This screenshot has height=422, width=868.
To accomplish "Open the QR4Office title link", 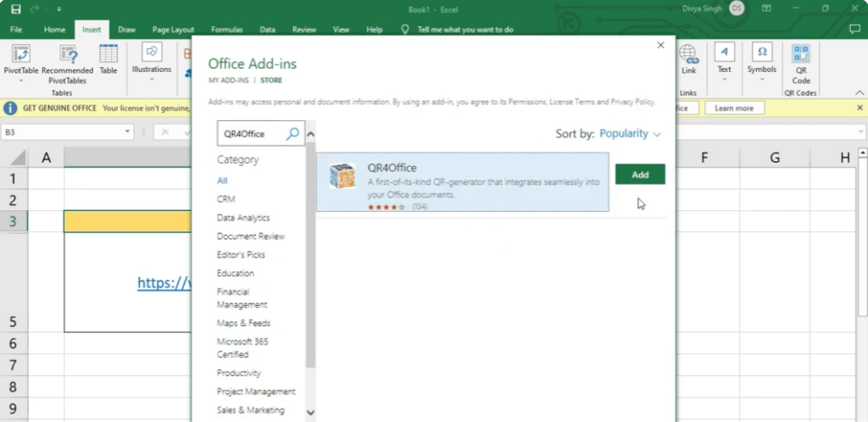I will pyautogui.click(x=392, y=168).
